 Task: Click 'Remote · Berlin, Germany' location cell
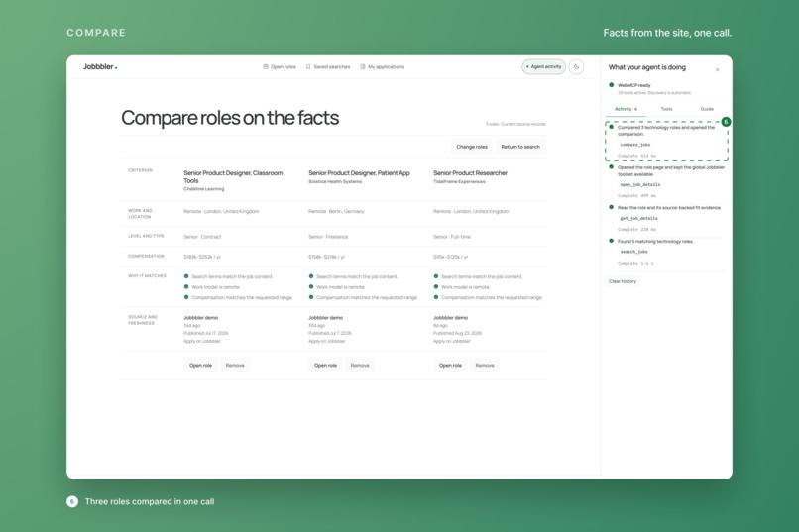[336, 211]
